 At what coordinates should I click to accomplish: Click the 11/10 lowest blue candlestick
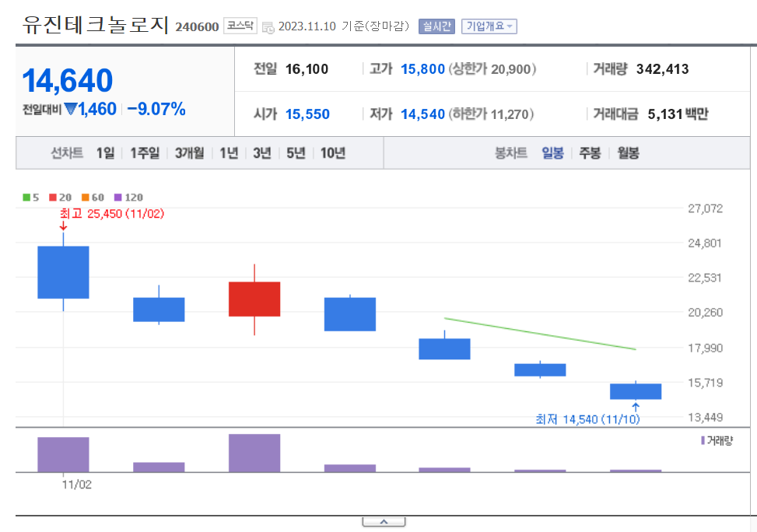click(636, 391)
